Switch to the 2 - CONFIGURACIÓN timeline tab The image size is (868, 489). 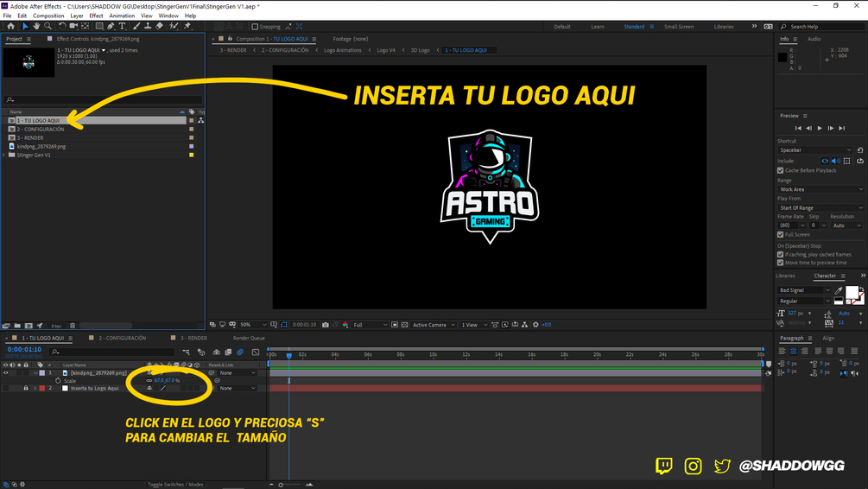click(x=123, y=338)
